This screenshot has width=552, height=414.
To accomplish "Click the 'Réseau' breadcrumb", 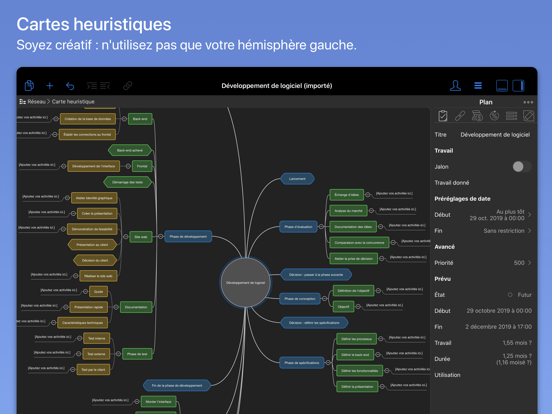I will tap(36, 102).
